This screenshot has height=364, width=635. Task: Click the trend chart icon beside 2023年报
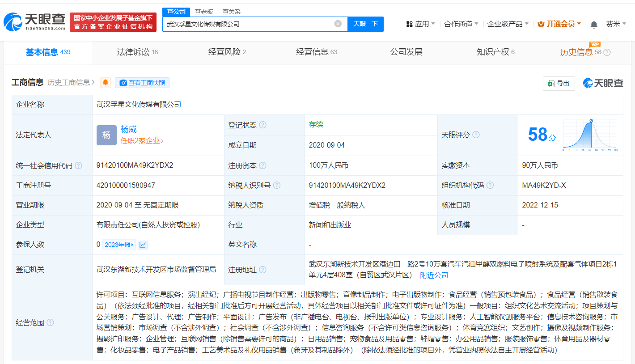click(x=143, y=245)
